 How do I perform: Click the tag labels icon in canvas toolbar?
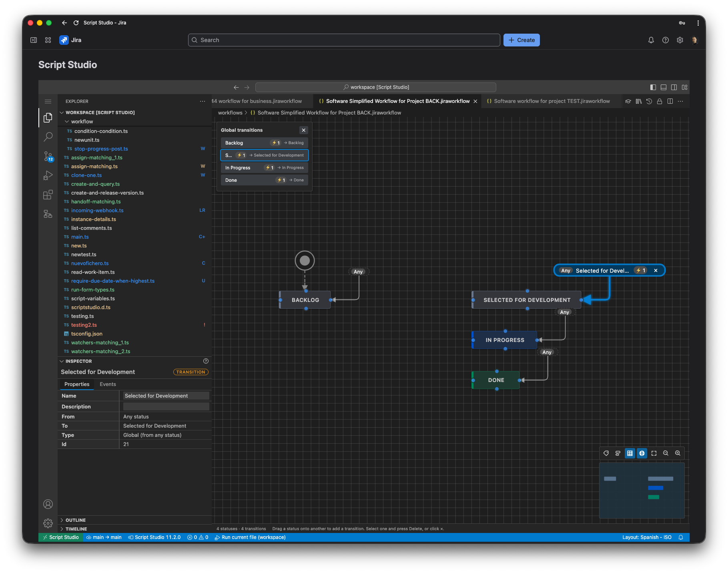(606, 453)
